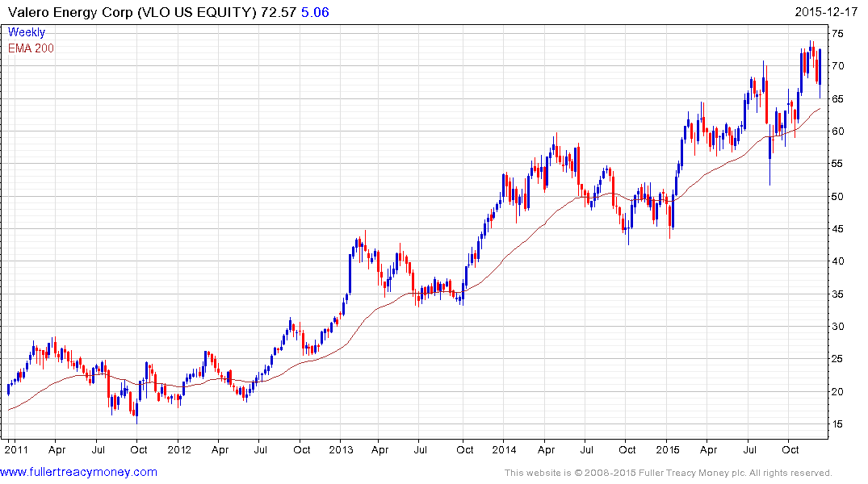Image resolution: width=868 pixels, height=484 pixels.
Task: Click the August 2015 long lower-wick candle
Action: pos(770,155)
